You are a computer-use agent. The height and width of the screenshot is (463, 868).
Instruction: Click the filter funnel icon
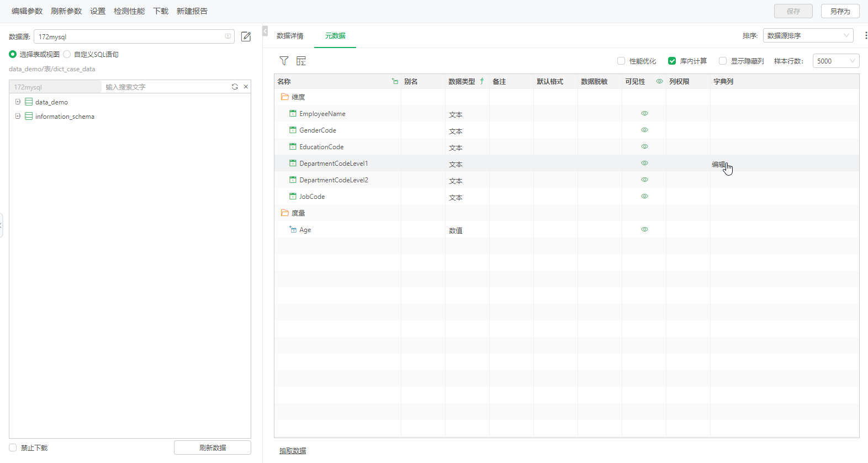284,61
